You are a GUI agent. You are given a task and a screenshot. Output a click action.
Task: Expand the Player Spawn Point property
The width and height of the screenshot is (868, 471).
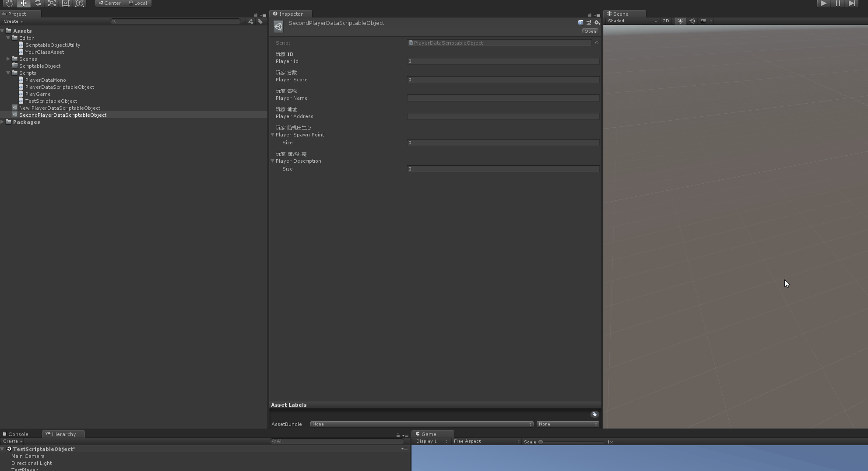273,135
